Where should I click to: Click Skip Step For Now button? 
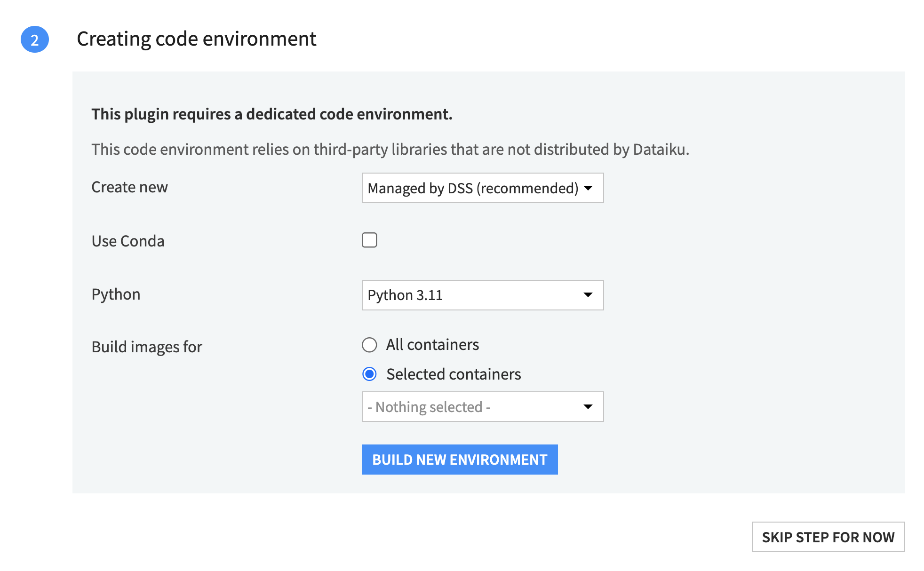(x=828, y=537)
